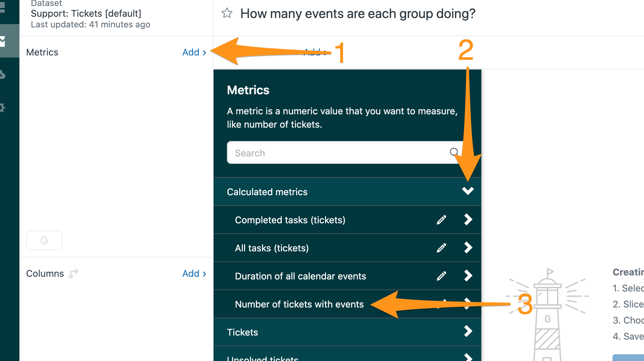Select Completed tasks (tickets) metric
The height and width of the screenshot is (361, 644).
pos(290,220)
